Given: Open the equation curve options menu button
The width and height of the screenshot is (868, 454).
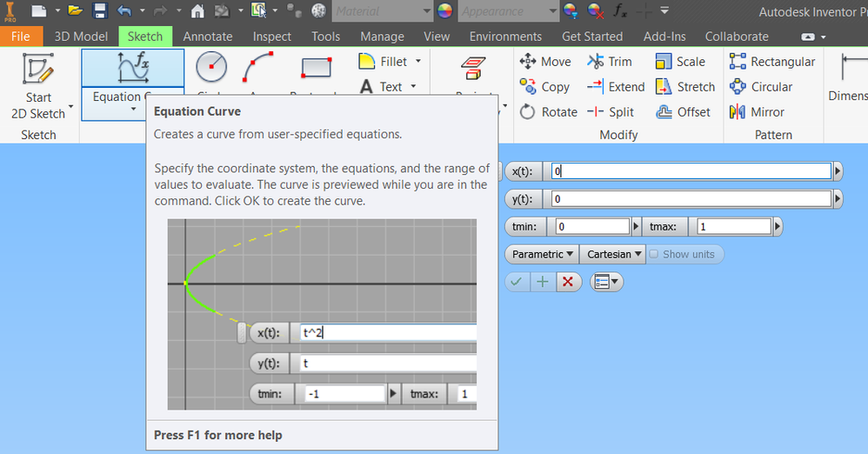Looking at the screenshot, I should point(606,282).
